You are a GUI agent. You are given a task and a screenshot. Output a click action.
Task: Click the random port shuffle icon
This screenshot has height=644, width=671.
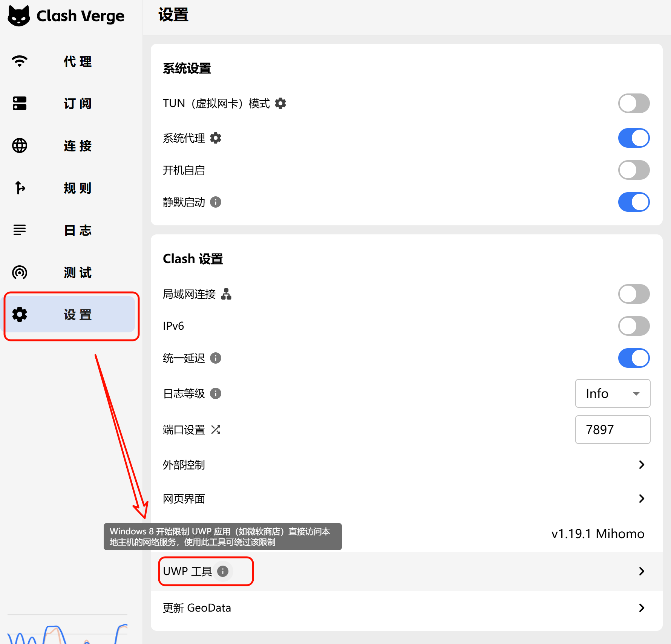(x=216, y=430)
